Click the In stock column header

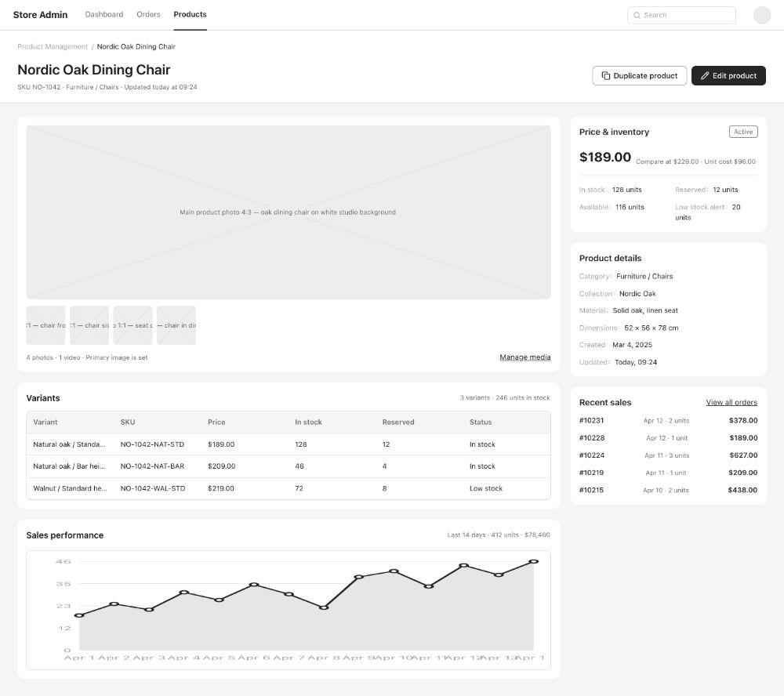pos(308,422)
